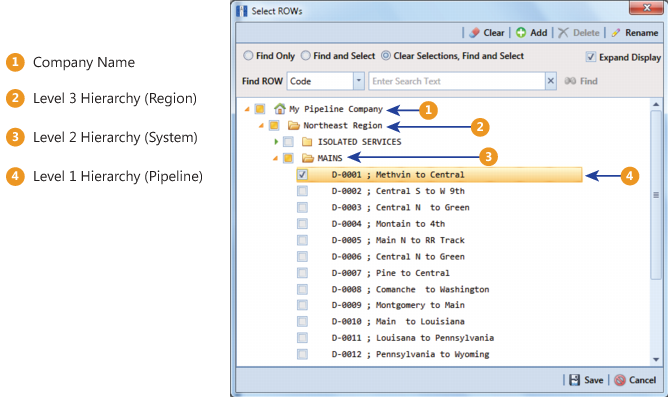This screenshot has height=398, width=669.
Task: Click the Cancel button label
Action: (x=642, y=380)
